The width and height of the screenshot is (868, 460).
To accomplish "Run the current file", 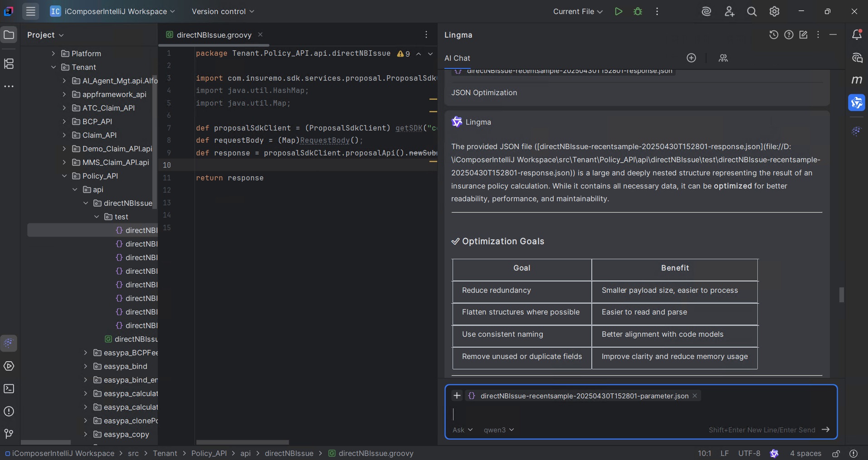I will point(618,11).
